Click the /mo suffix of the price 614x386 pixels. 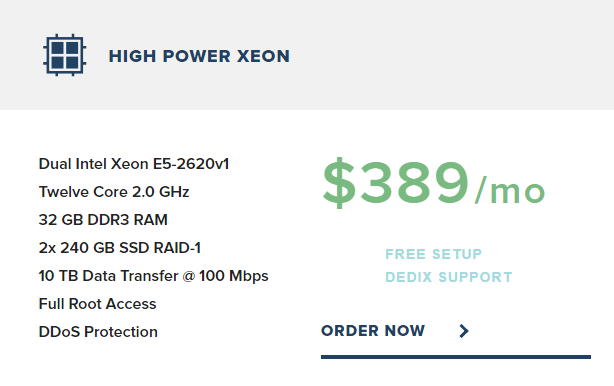tap(509, 190)
